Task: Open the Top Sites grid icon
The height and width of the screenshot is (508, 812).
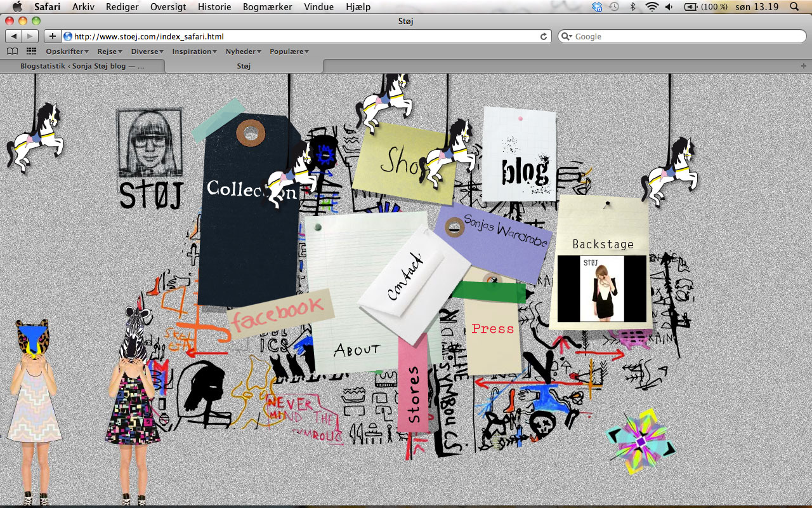Action: [31, 51]
